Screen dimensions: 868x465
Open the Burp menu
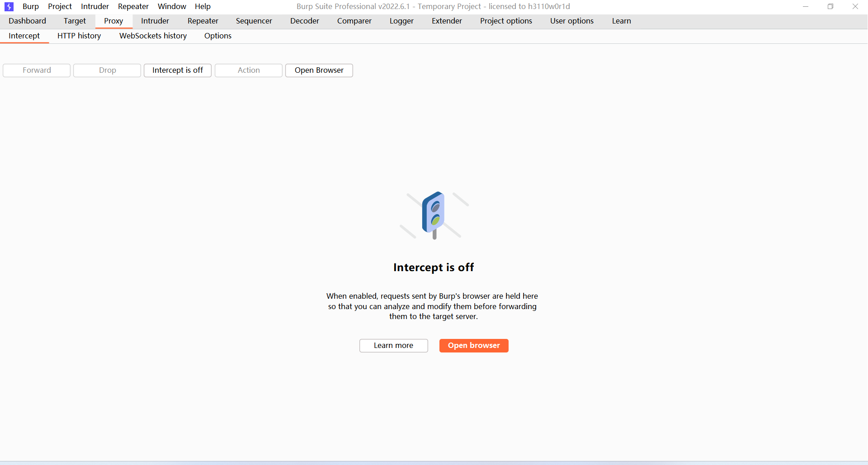pos(31,6)
